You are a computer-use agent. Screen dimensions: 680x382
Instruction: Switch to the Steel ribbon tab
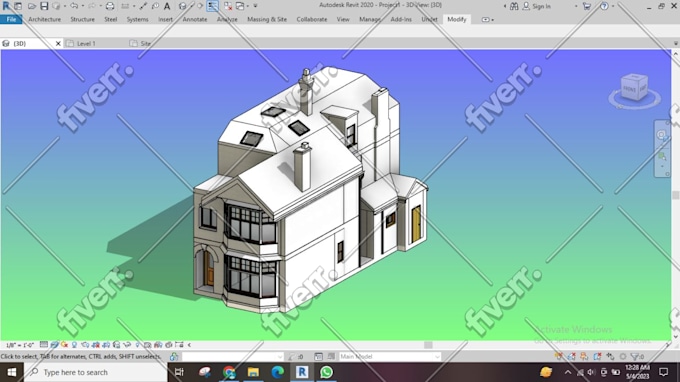tap(111, 20)
